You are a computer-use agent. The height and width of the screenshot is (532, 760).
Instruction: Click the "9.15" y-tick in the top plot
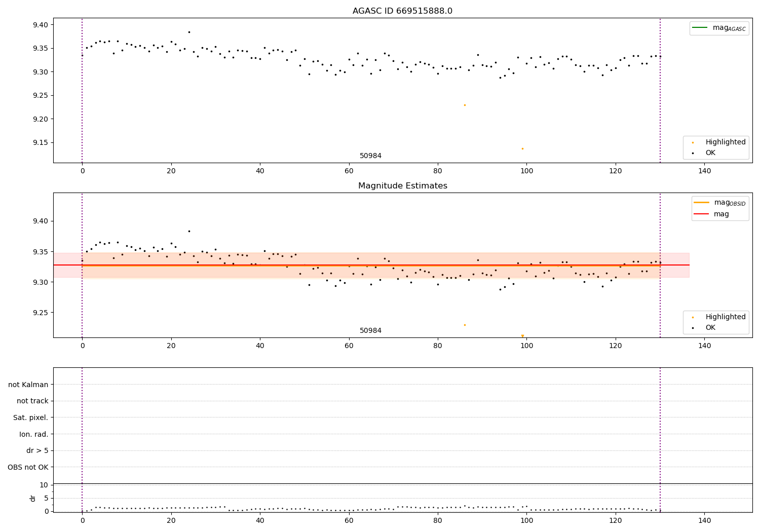[x=40, y=143]
